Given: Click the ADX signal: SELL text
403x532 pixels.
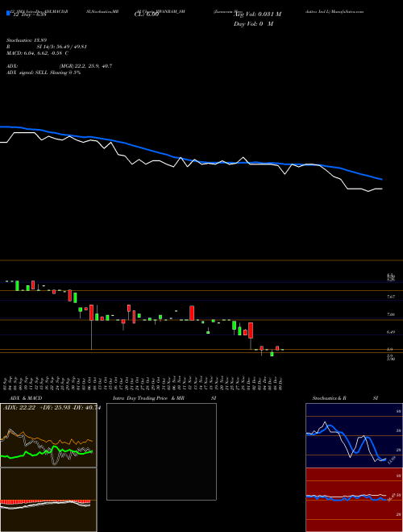Looking at the screenshot, I should click(44, 73).
